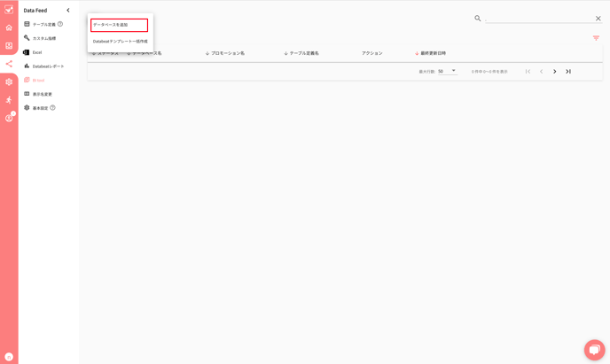Go to the last page
610x364 pixels.
pos(568,72)
